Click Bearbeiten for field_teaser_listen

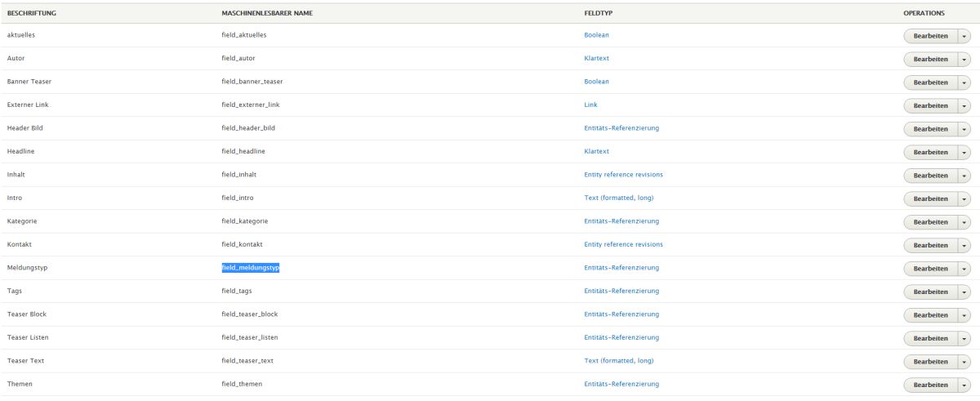[930, 338]
